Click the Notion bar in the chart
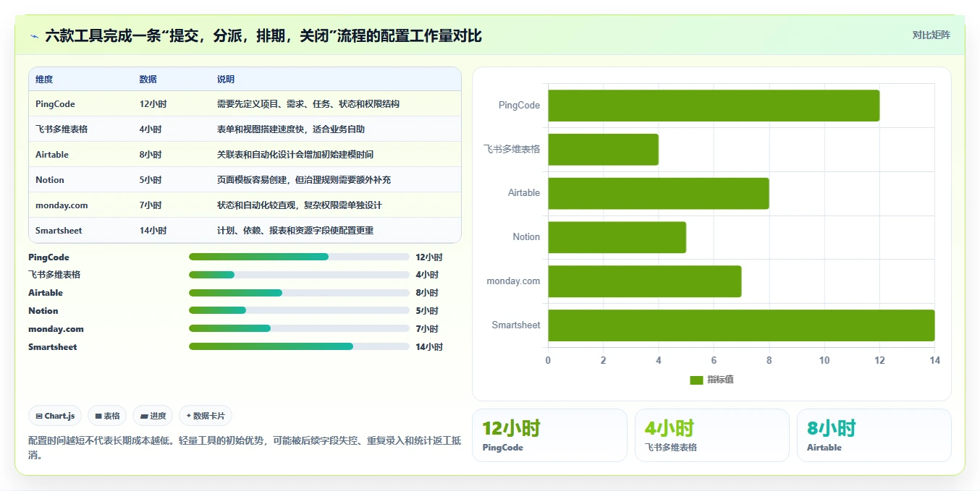Image resolution: width=980 pixels, height=491 pixels. pos(617,237)
